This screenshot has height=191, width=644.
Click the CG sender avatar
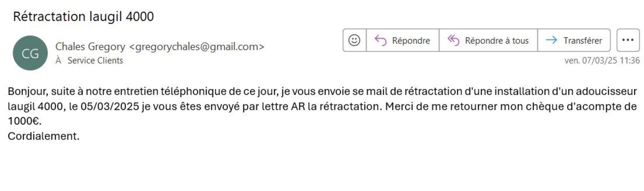(x=30, y=53)
